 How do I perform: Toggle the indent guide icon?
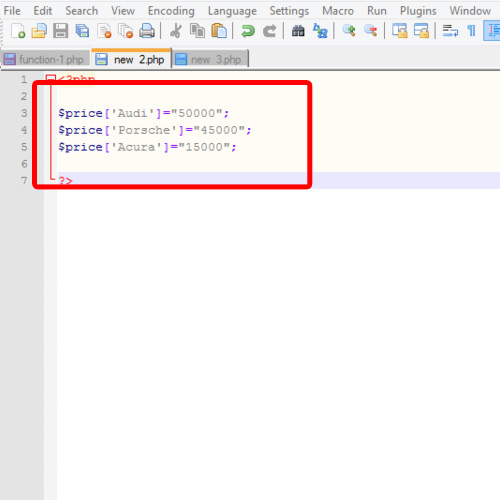pos(492,31)
